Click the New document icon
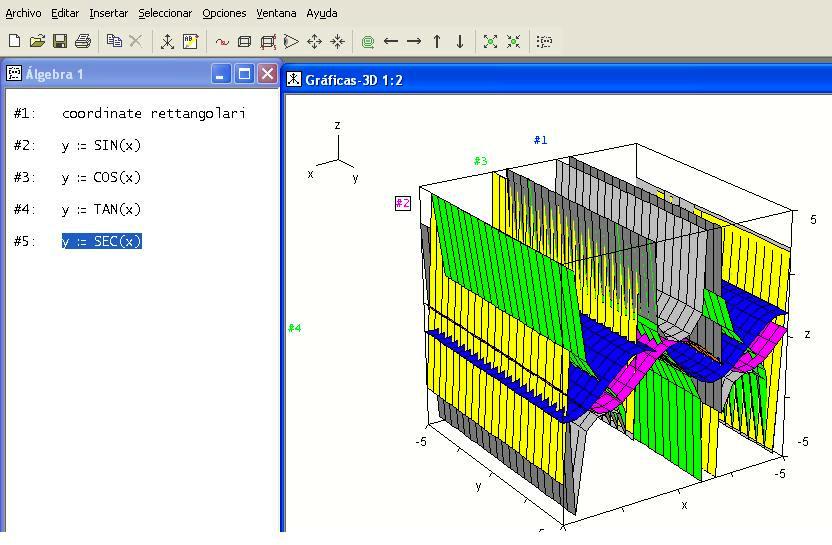Viewport: 832px width, 545px height. coord(14,41)
